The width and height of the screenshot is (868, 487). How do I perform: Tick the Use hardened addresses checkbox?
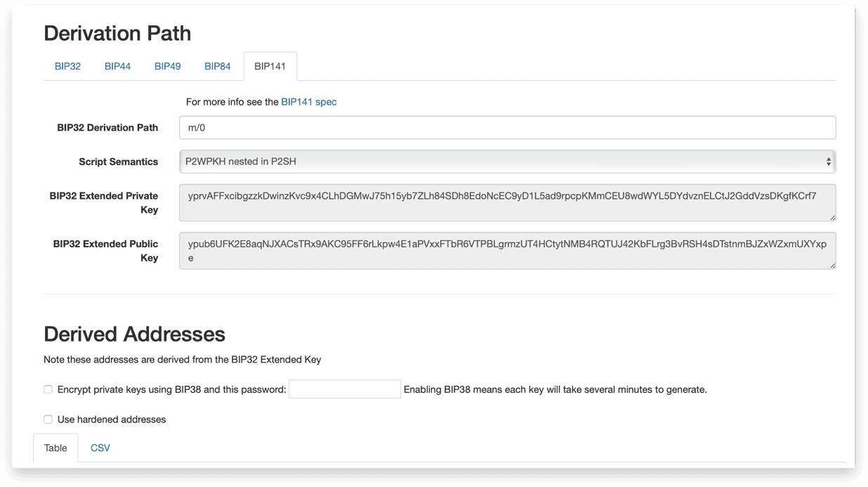tap(48, 420)
